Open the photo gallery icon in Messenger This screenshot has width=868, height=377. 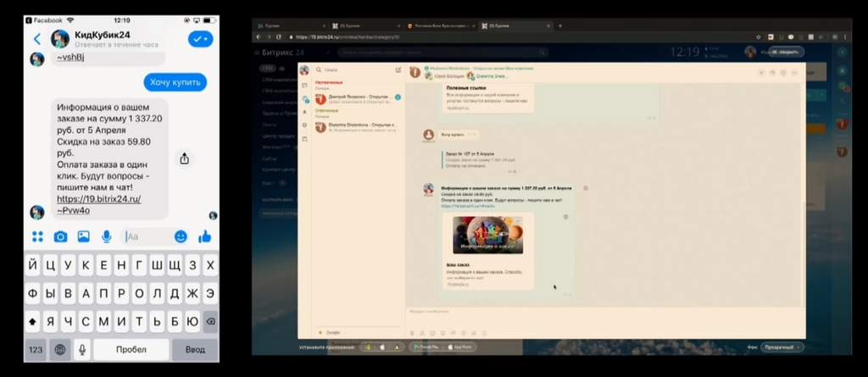tap(84, 237)
